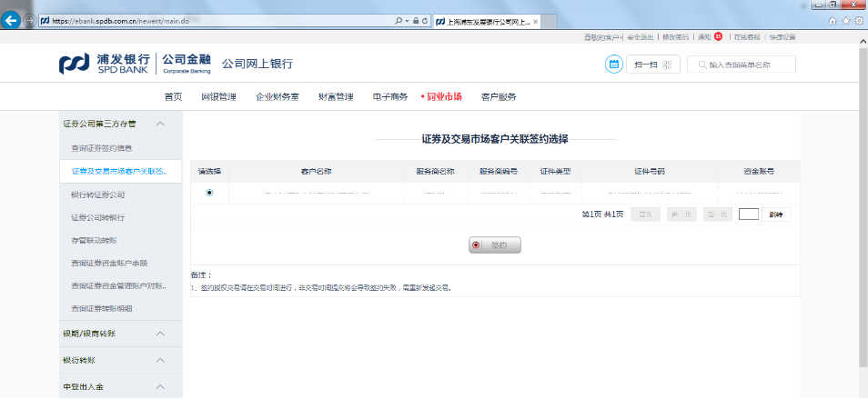The height and width of the screenshot is (399, 868).
Task: Open the red notification badge
Action: (x=718, y=37)
